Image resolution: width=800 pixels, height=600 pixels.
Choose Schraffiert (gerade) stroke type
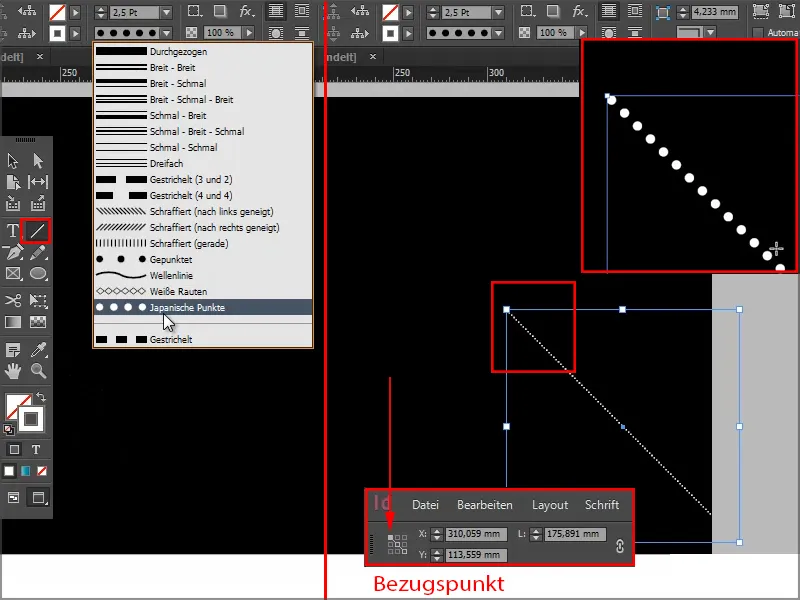[203, 243]
